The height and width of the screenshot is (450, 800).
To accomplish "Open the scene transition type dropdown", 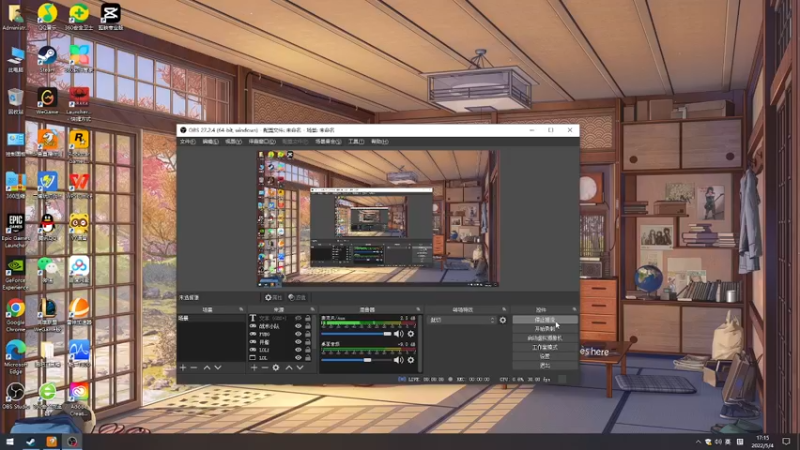I will pos(462,320).
